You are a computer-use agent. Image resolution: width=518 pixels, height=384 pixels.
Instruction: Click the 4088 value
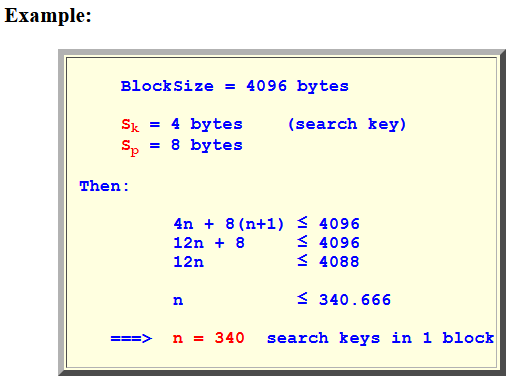pos(339,262)
